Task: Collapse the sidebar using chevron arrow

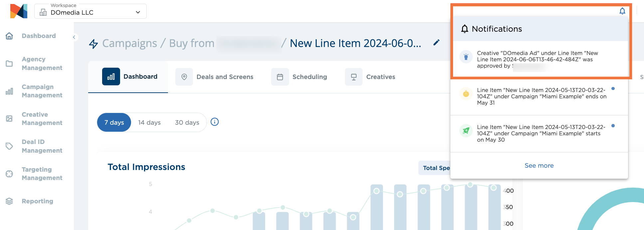Action: point(74,37)
